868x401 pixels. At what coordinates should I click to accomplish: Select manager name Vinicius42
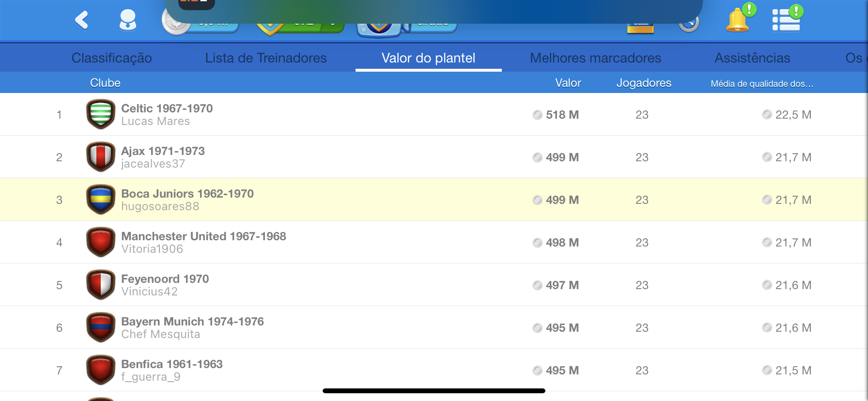tap(149, 292)
